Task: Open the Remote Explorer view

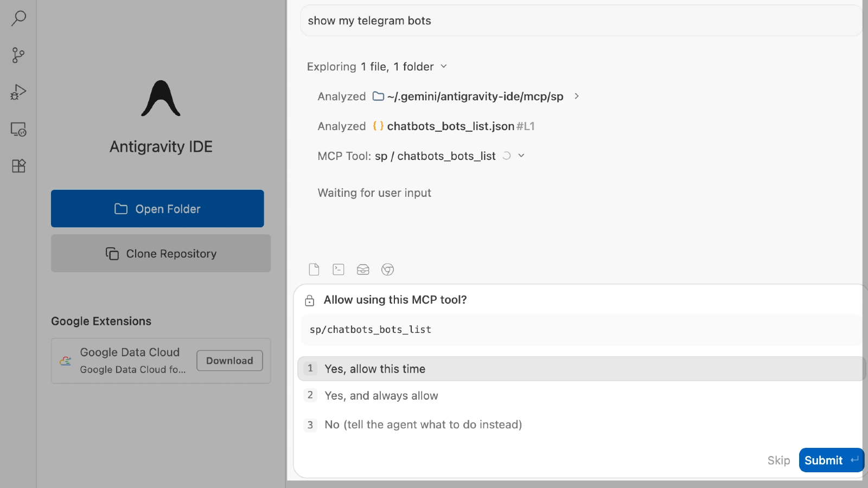Action: (18, 129)
